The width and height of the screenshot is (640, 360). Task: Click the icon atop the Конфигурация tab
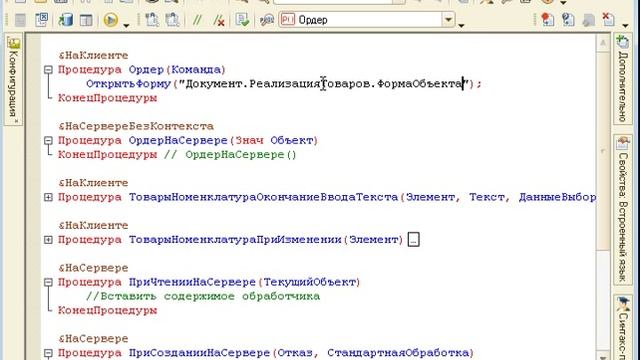pyautogui.click(x=13, y=43)
